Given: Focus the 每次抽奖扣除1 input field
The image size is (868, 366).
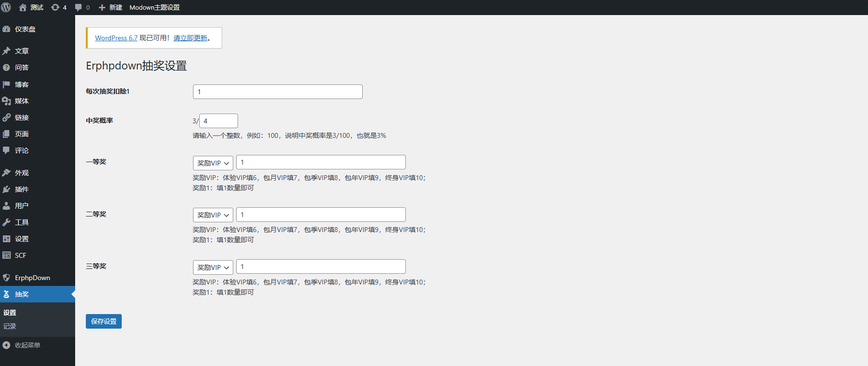Looking at the screenshot, I should tap(278, 92).
